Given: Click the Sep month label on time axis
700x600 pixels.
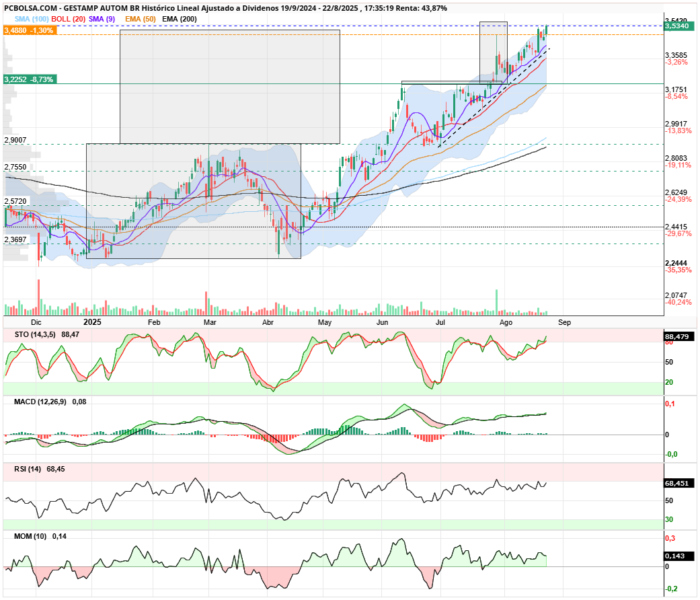Looking at the screenshot, I should click(564, 322).
